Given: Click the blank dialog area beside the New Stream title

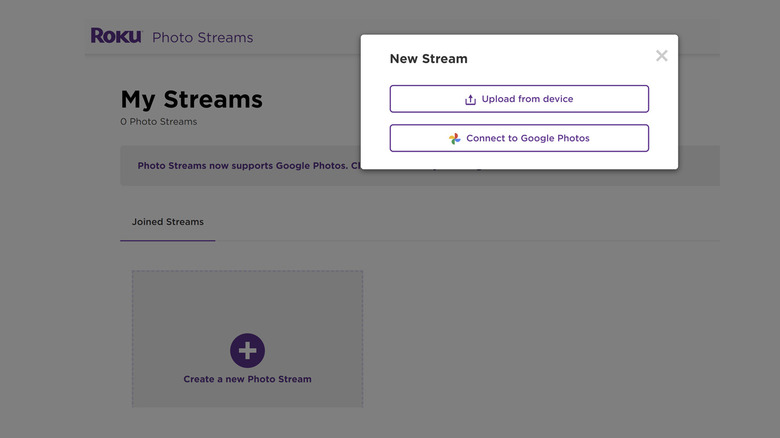Looking at the screenshot, I should point(560,59).
